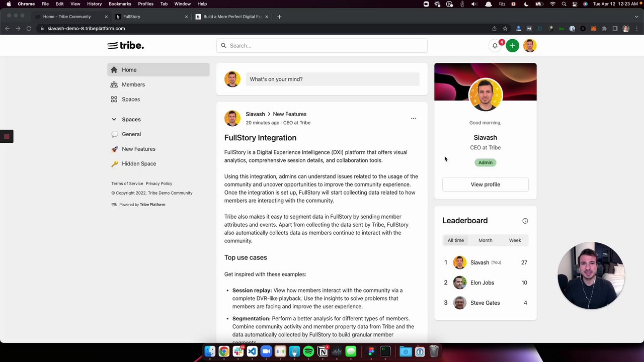Click Powered by Tribe Platform link
The width and height of the screenshot is (644, 362).
[x=138, y=205]
